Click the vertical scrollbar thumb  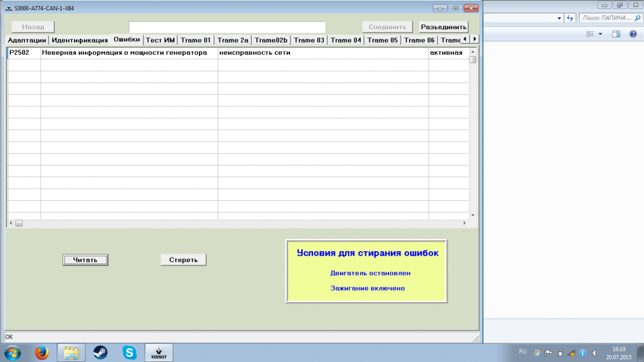(x=473, y=59)
